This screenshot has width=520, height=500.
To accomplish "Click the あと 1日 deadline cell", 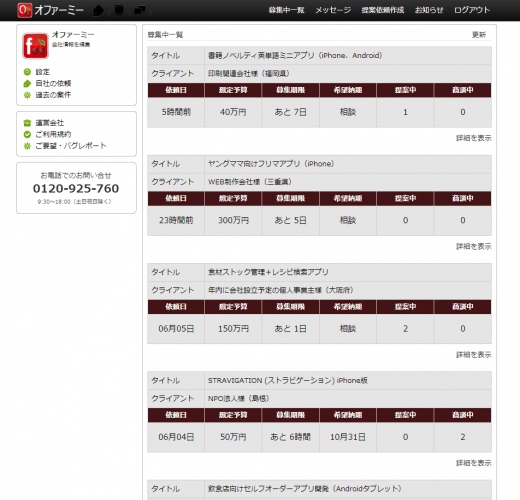I will click(x=290, y=329).
